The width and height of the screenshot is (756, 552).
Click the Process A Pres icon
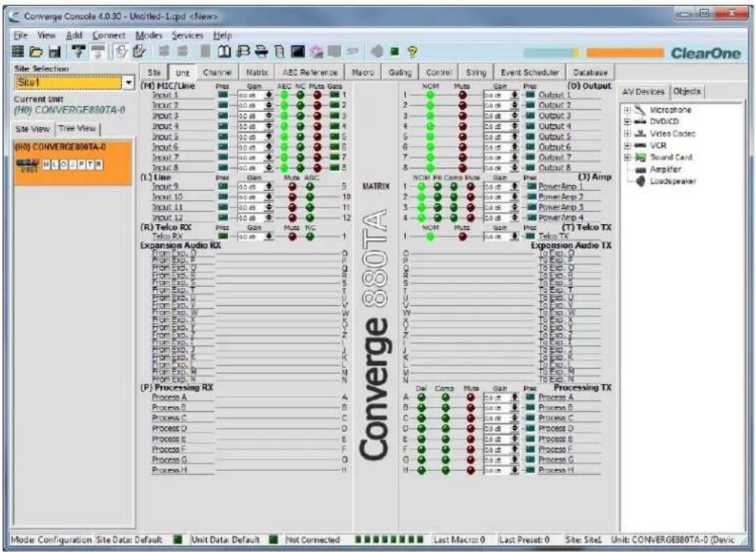(530, 398)
